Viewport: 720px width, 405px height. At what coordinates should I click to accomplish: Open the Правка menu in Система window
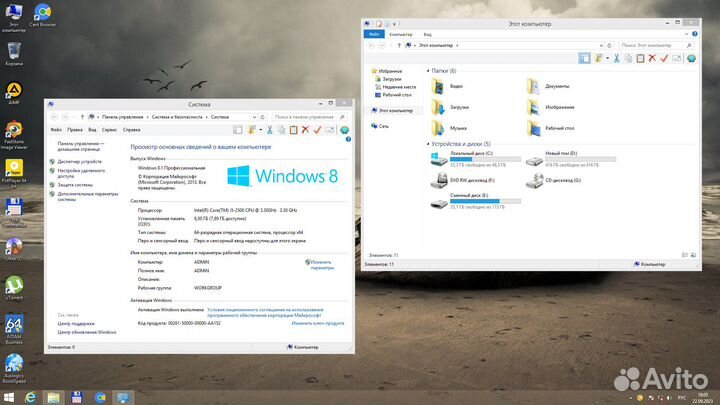[x=75, y=130]
